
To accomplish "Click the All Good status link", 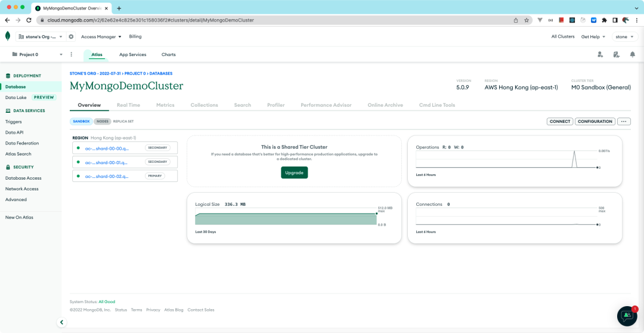I will 107,302.
